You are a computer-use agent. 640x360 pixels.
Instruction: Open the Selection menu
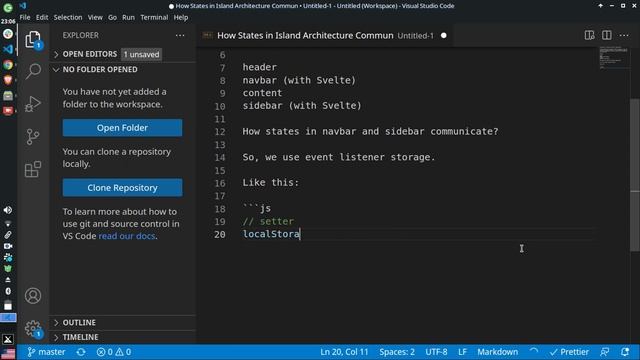[x=68, y=18]
